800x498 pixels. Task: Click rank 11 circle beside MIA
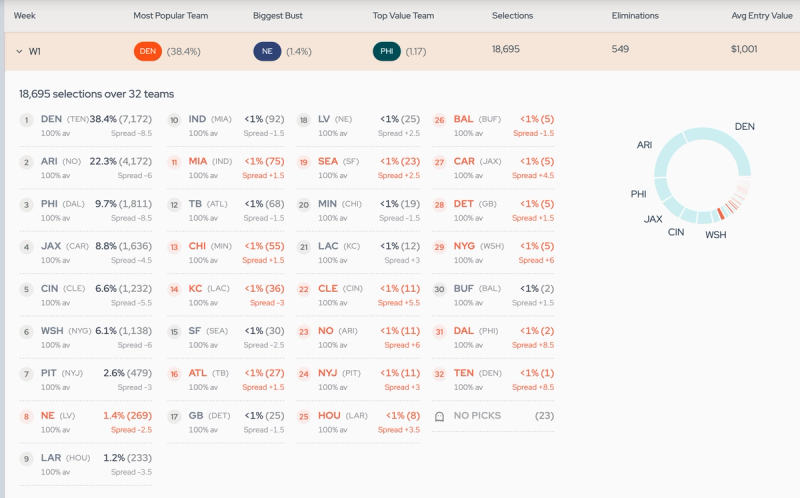point(174,163)
